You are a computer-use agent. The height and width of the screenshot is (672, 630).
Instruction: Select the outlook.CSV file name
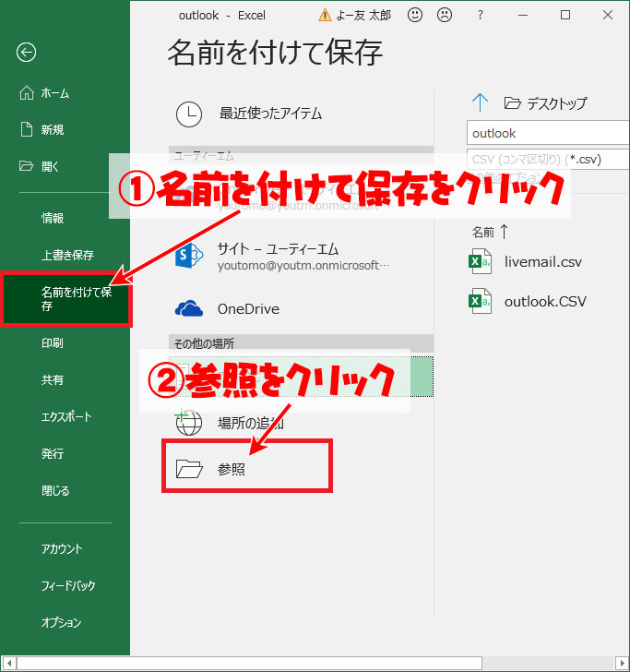545,302
